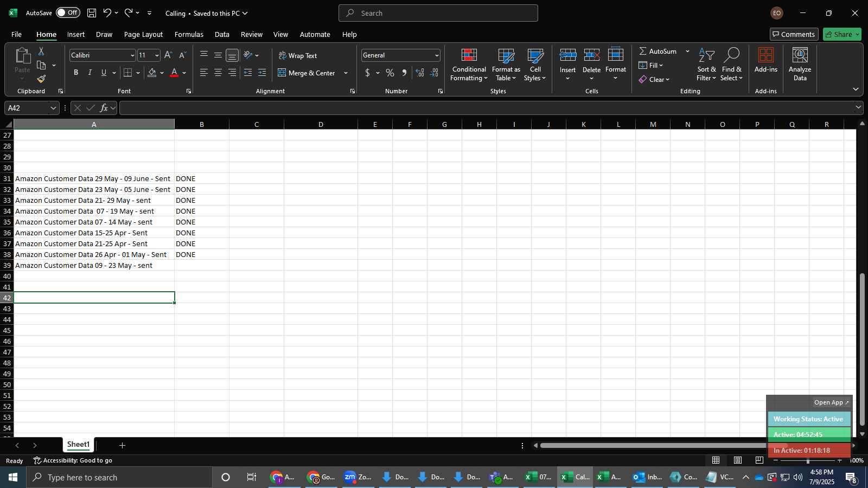Image resolution: width=868 pixels, height=488 pixels.
Task: Click the Decrease Decimal icon
Action: (434, 73)
